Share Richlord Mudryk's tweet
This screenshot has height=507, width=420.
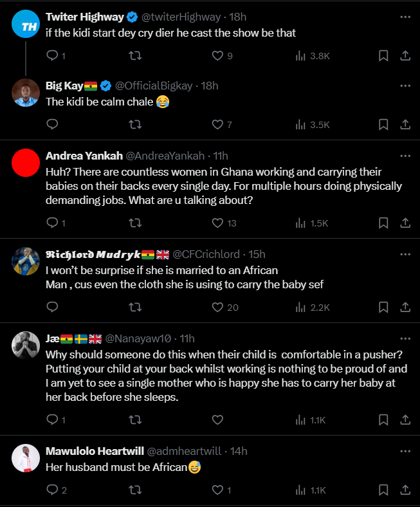pos(405,308)
